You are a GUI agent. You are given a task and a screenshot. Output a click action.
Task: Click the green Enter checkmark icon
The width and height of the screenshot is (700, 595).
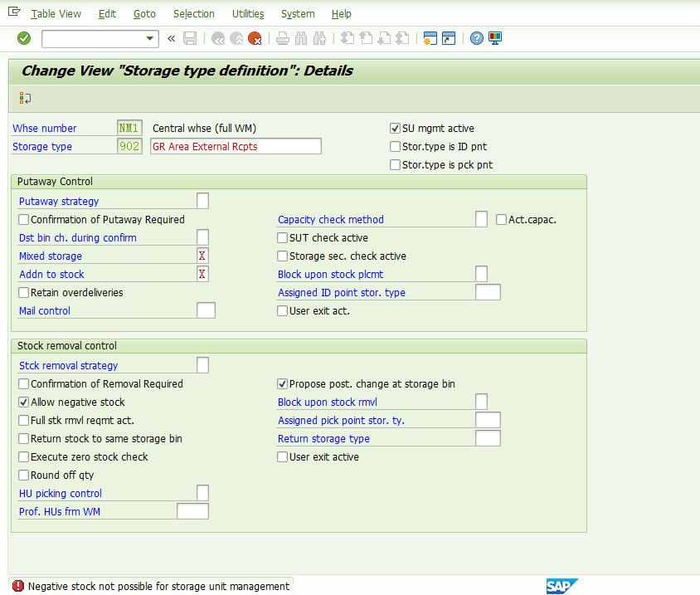point(24,38)
